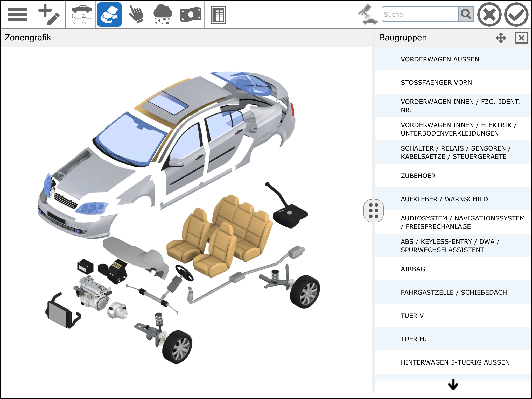Click the panel divider drag handle
Viewport: 532px width, 399px height.
point(374,210)
